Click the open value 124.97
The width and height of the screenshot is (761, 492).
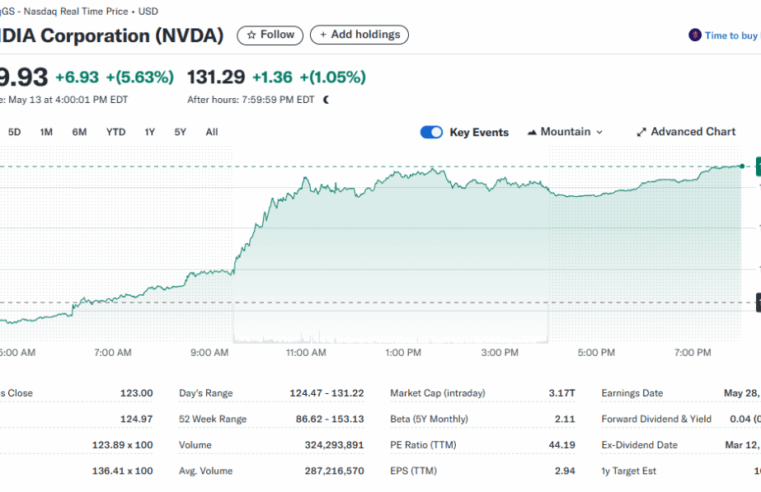(x=136, y=419)
